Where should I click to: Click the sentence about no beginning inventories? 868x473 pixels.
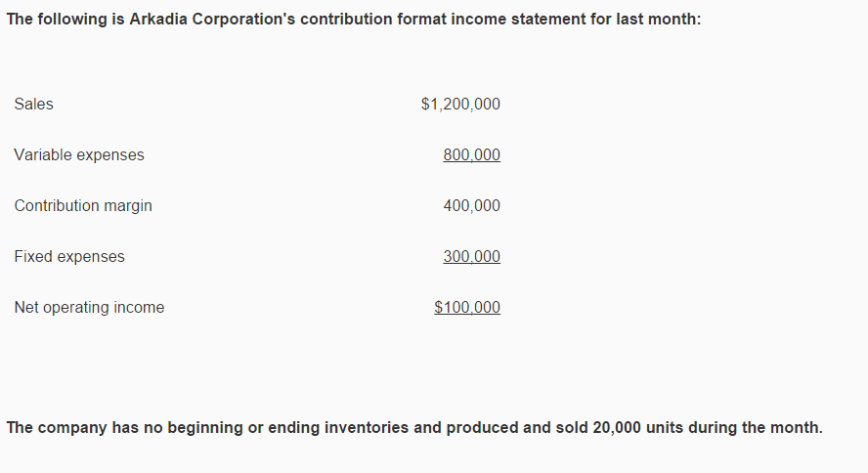[414, 428]
